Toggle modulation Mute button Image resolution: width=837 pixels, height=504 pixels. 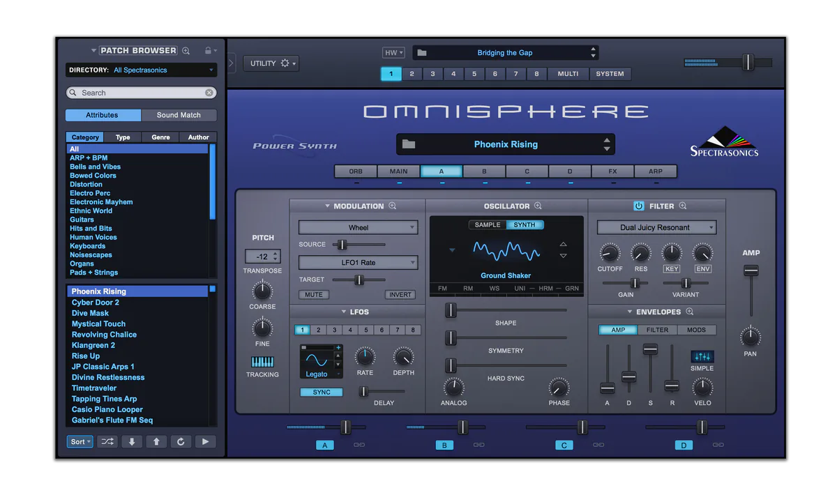click(x=314, y=295)
